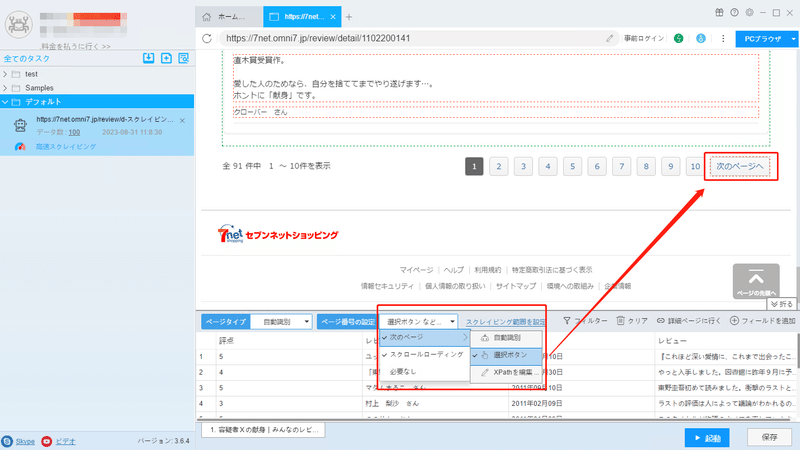Click the 起動 start button
This screenshot has width=800, height=450.
(x=707, y=438)
